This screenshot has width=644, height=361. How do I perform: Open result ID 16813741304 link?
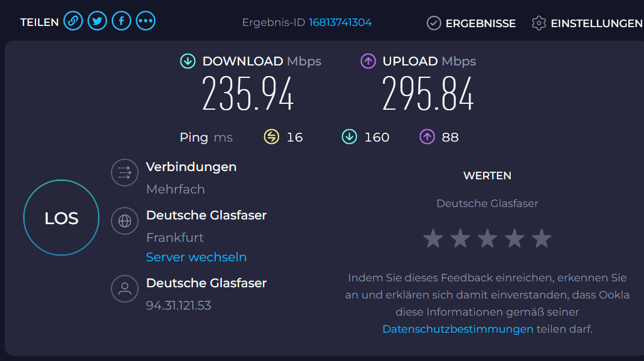[x=340, y=22]
